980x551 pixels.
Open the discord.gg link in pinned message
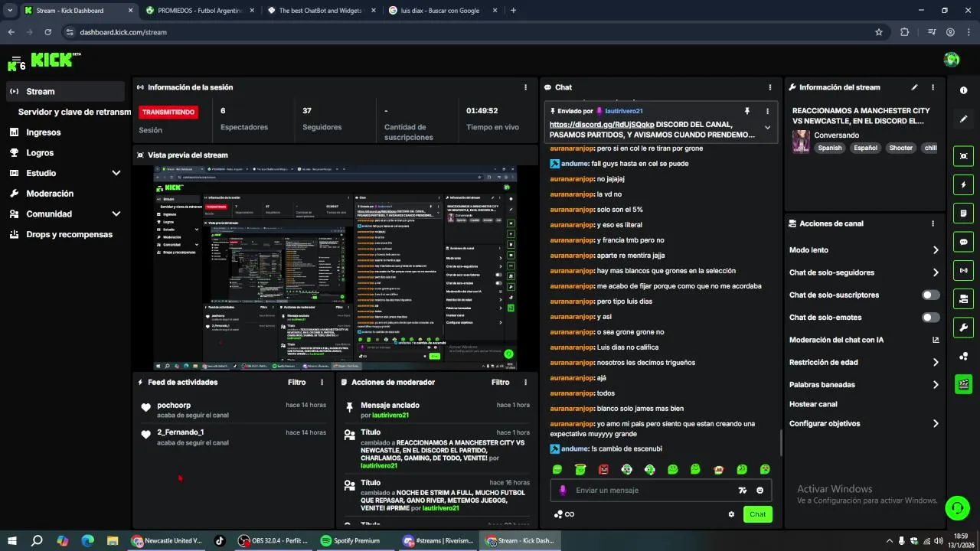602,124
